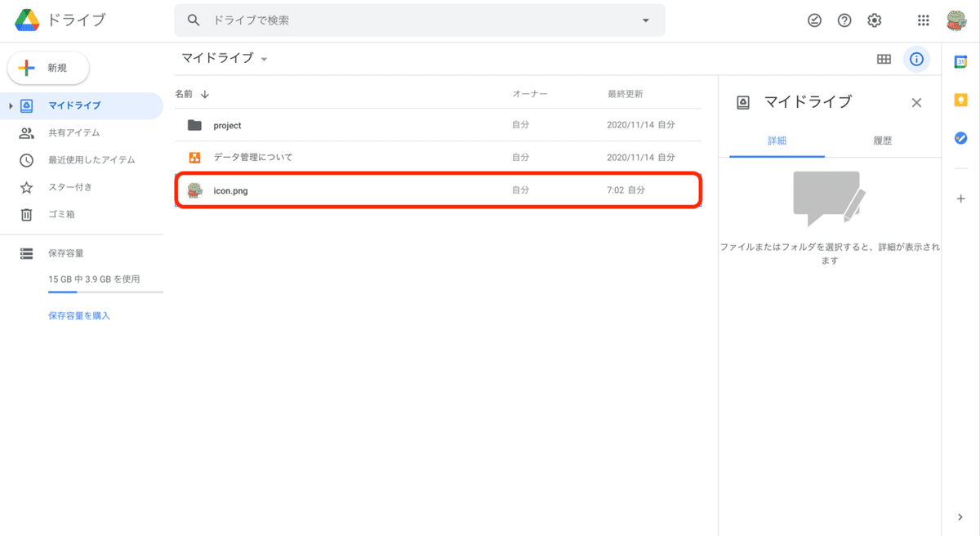The height and width of the screenshot is (536, 980).
Task: Open the Google apps grid
Action: [925, 20]
